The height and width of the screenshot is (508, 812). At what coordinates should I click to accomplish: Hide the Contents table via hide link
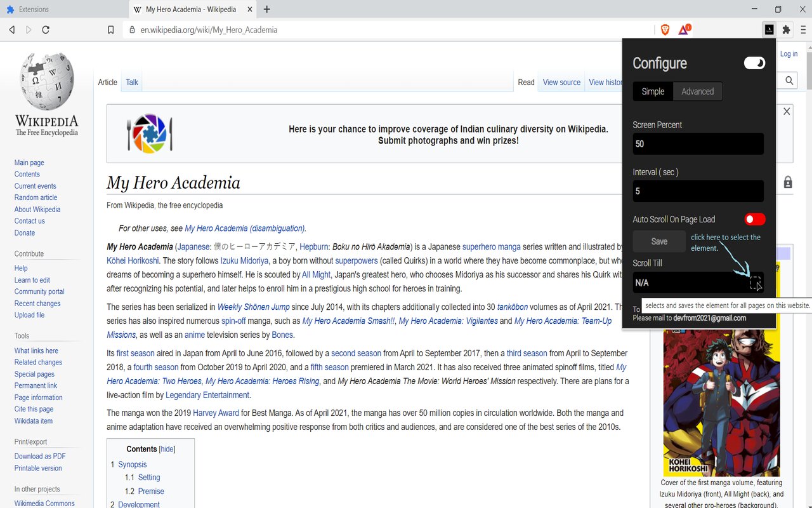coord(167,449)
